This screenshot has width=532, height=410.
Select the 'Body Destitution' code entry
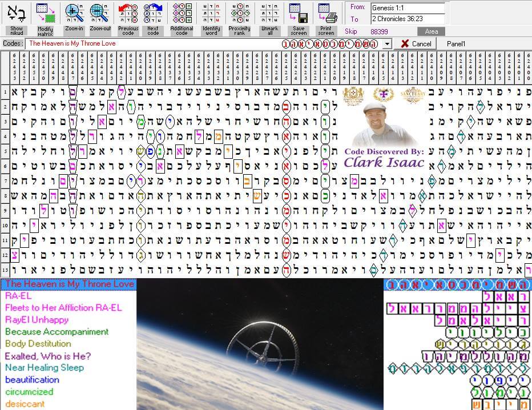pos(38,344)
